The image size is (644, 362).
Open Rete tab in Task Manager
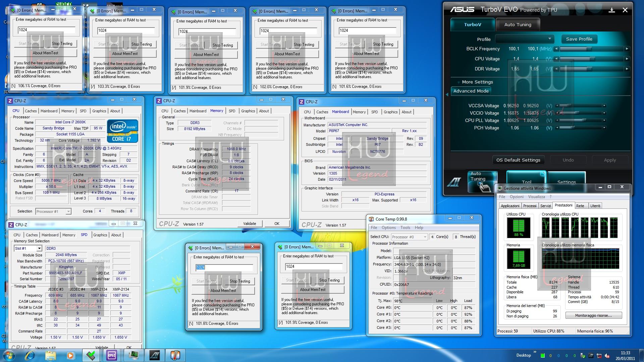point(580,206)
